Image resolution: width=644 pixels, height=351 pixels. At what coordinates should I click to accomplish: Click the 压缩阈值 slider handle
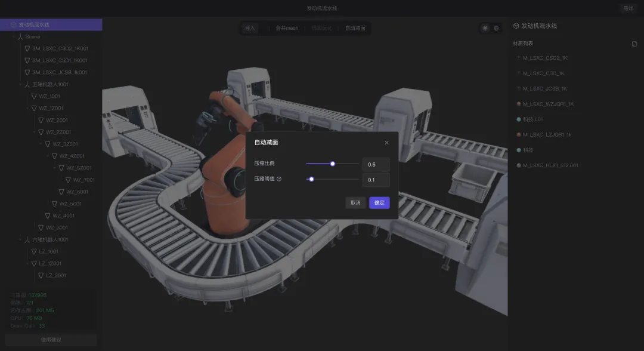point(311,179)
